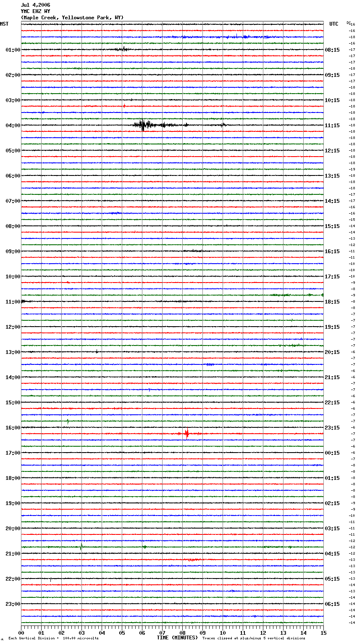
Task: Select the 14:00 MST time label
Action: tap(13, 377)
